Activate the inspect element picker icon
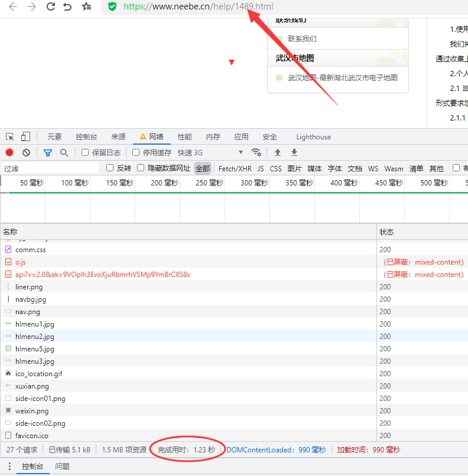468x476 pixels. coord(9,136)
